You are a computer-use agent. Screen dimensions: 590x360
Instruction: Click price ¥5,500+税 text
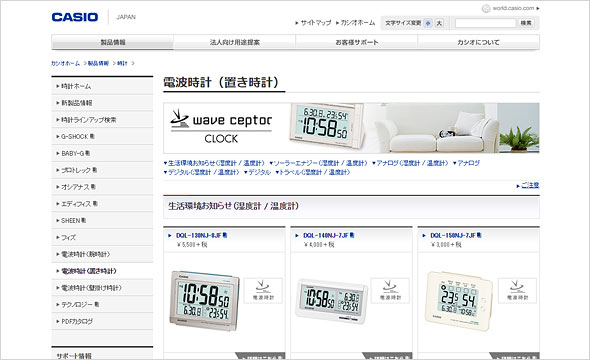tap(192, 245)
